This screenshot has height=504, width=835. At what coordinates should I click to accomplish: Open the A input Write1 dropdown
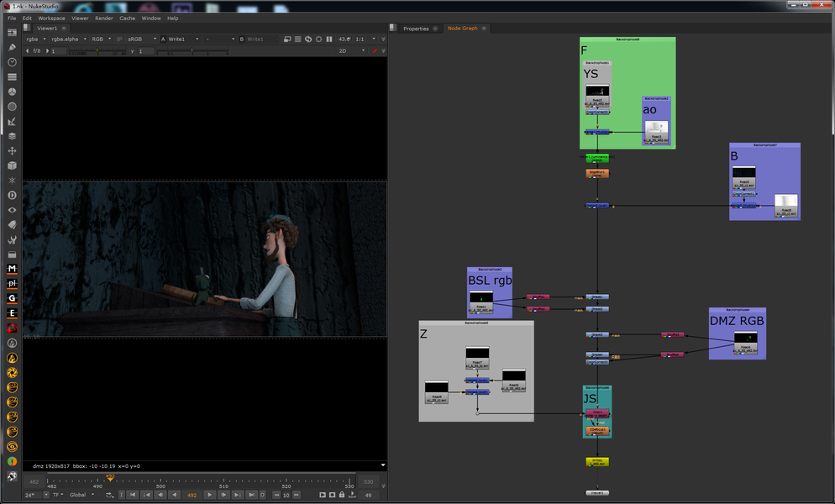pyautogui.click(x=183, y=39)
